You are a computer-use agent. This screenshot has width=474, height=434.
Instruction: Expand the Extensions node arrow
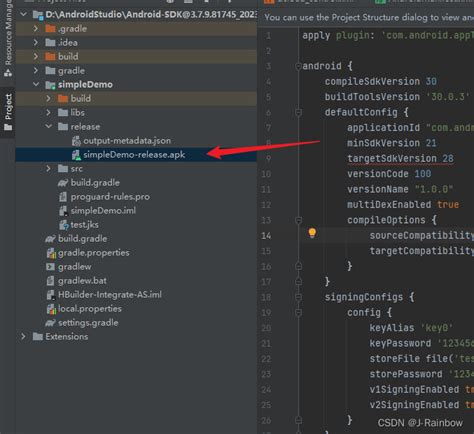pyautogui.click(x=23, y=336)
